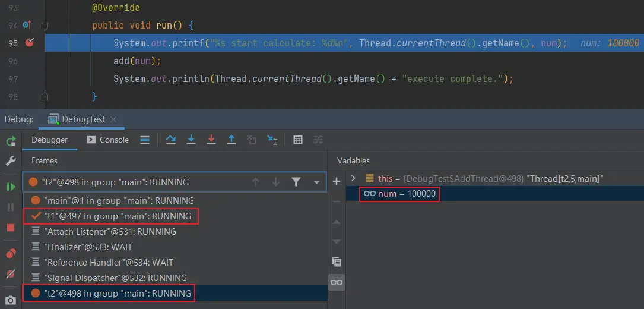
Task: Click add(num) call in editor
Action: [x=137, y=61]
